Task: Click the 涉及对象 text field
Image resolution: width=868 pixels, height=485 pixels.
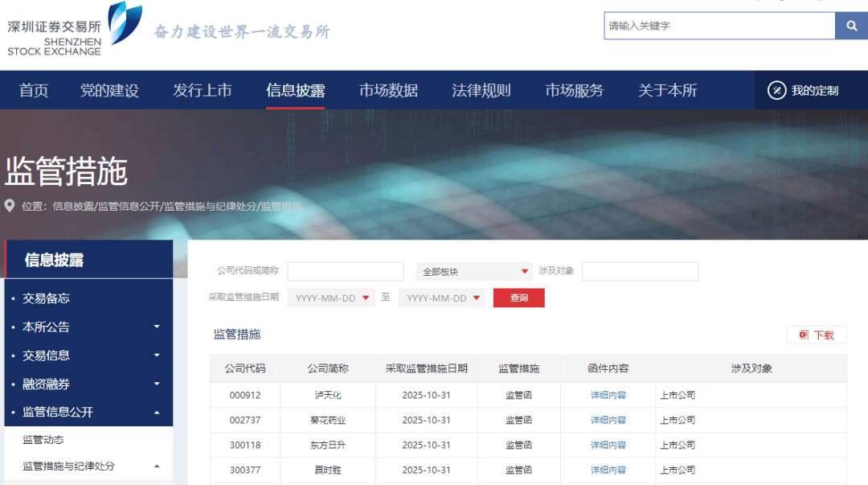Action: (640, 272)
